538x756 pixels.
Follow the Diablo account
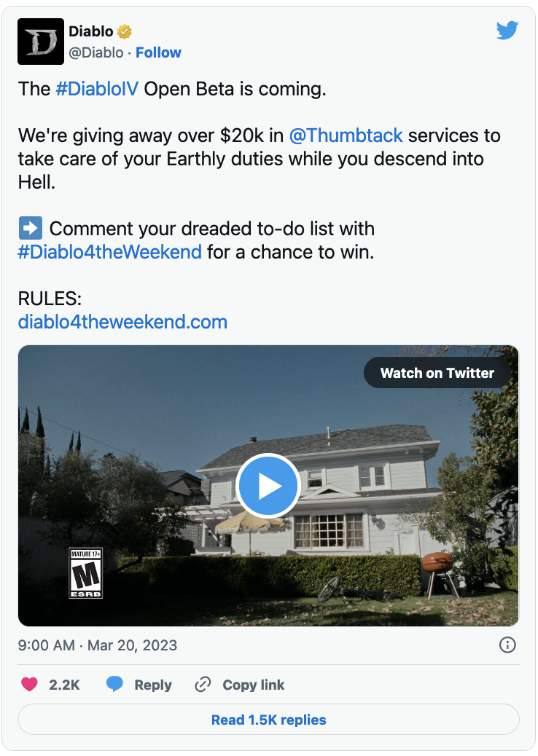pyautogui.click(x=158, y=52)
